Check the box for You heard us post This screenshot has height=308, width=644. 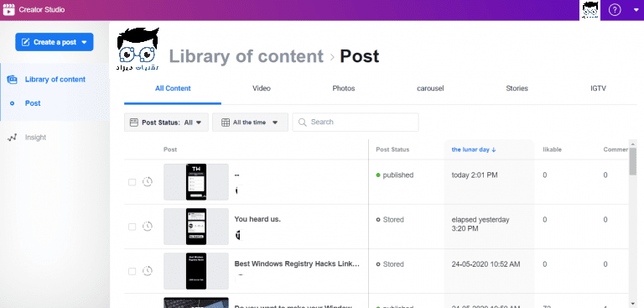pyautogui.click(x=132, y=227)
